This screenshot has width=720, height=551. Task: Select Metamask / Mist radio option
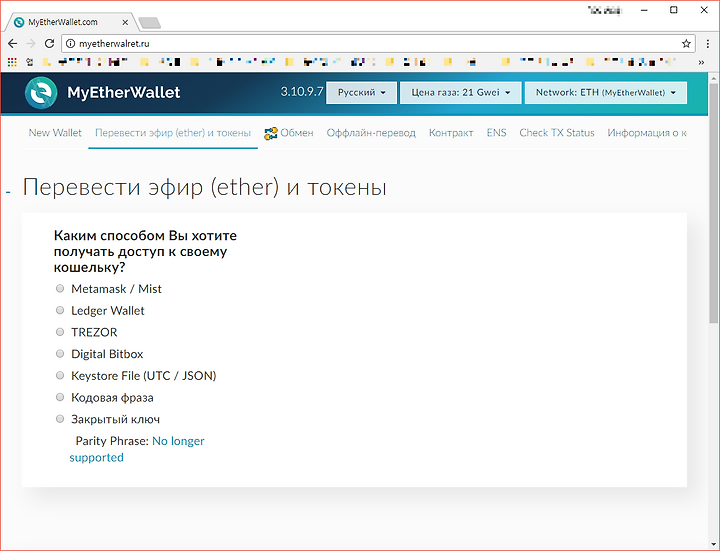click(60, 288)
